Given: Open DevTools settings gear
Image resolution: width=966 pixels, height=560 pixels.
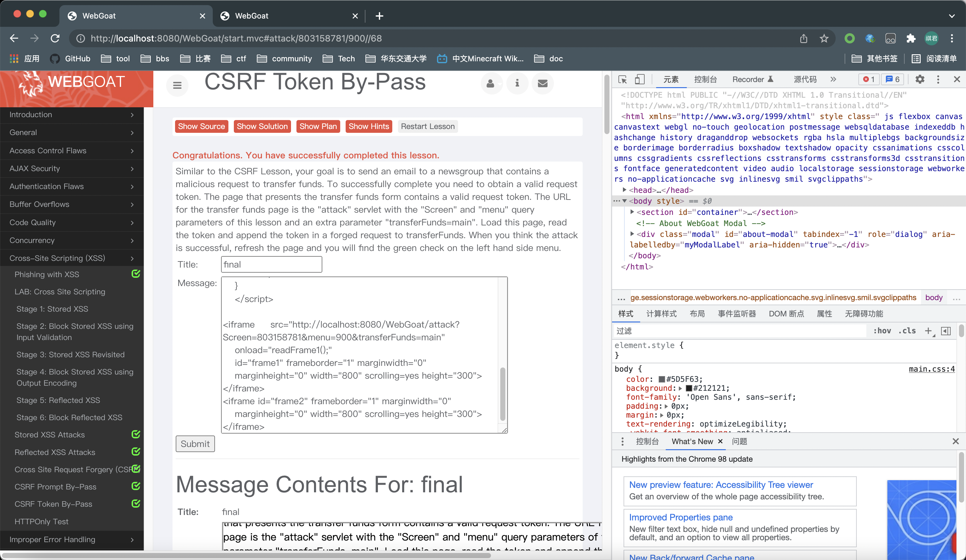Looking at the screenshot, I should [x=920, y=79].
